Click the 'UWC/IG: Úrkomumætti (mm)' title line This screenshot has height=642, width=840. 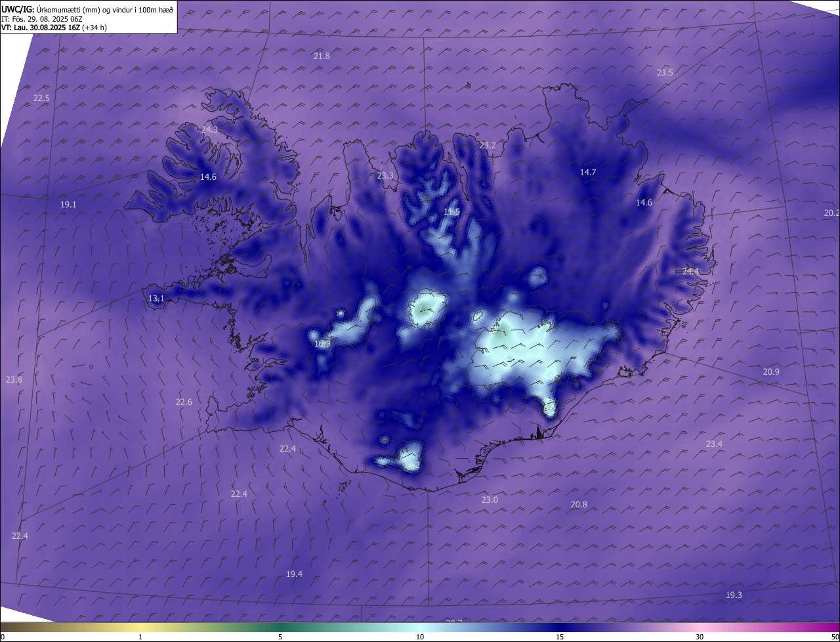(x=87, y=9)
